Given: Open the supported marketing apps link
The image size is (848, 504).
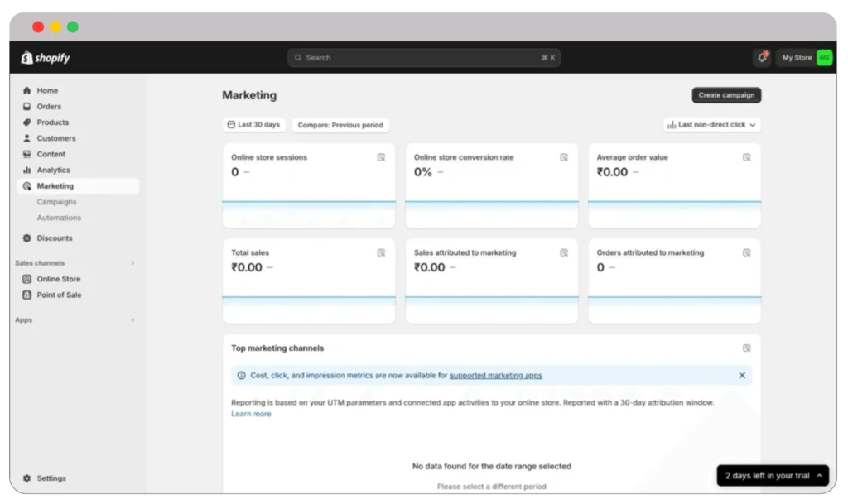Looking at the screenshot, I should click(496, 375).
